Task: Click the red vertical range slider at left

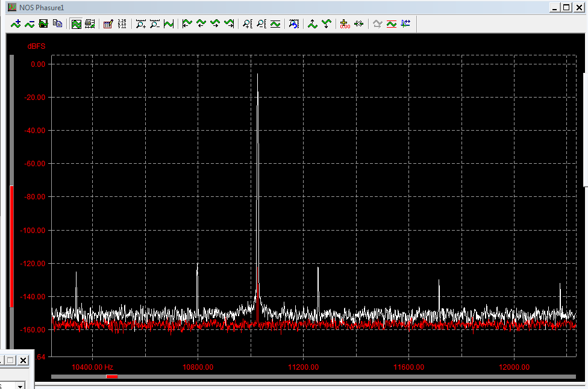Action: [x=11, y=246]
